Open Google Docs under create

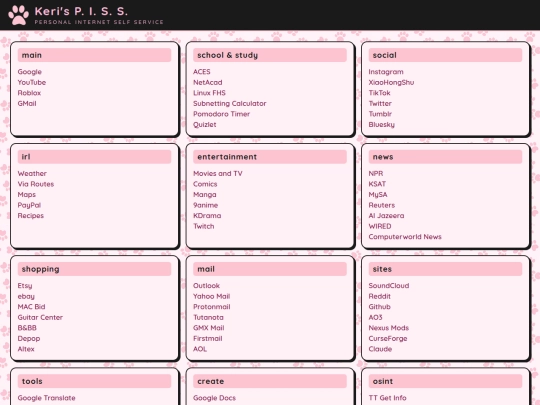pyautogui.click(x=215, y=398)
